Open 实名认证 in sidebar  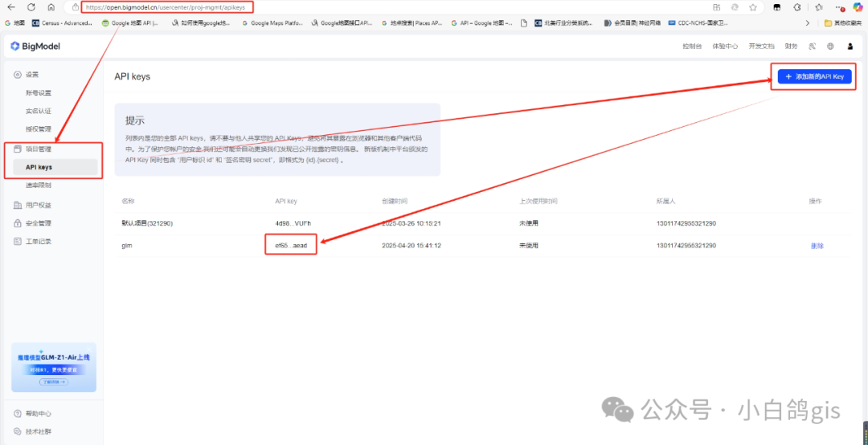[39, 111]
